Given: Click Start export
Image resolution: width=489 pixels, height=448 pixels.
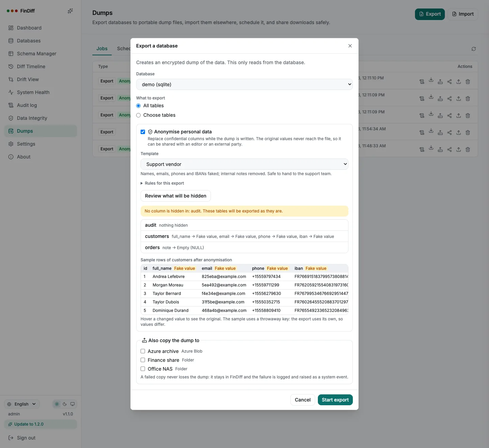Looking at the screenshot, I should pos(335,400).
